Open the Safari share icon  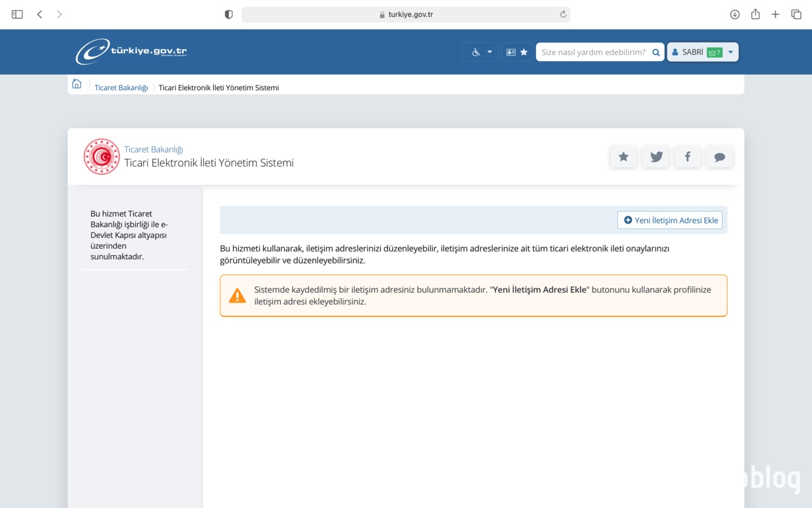pos(755,14)
